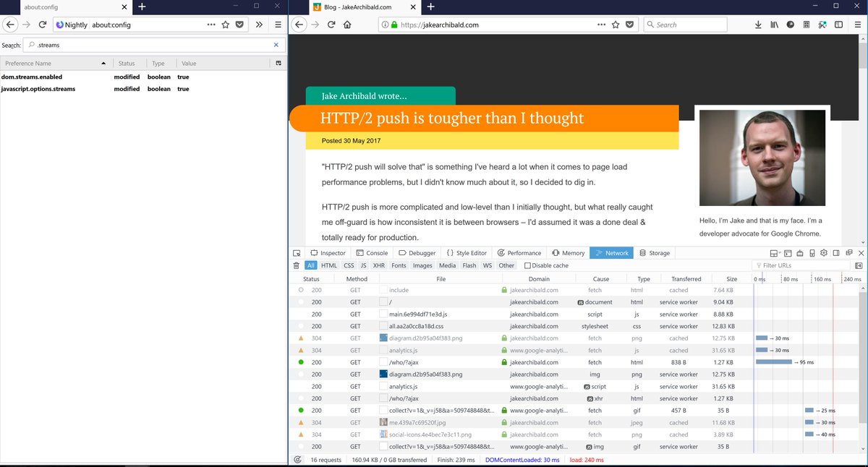The image size is (868, 467).
Task: Open the Style Editor tab
Action: click(x=466, y=253)
